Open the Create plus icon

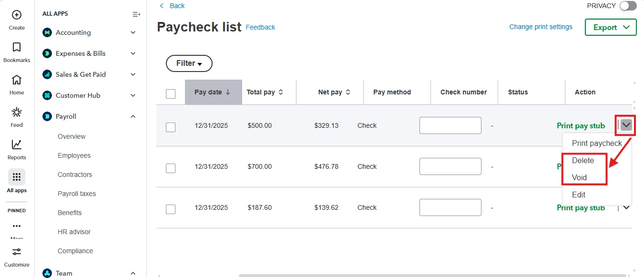tap(17, 15)
